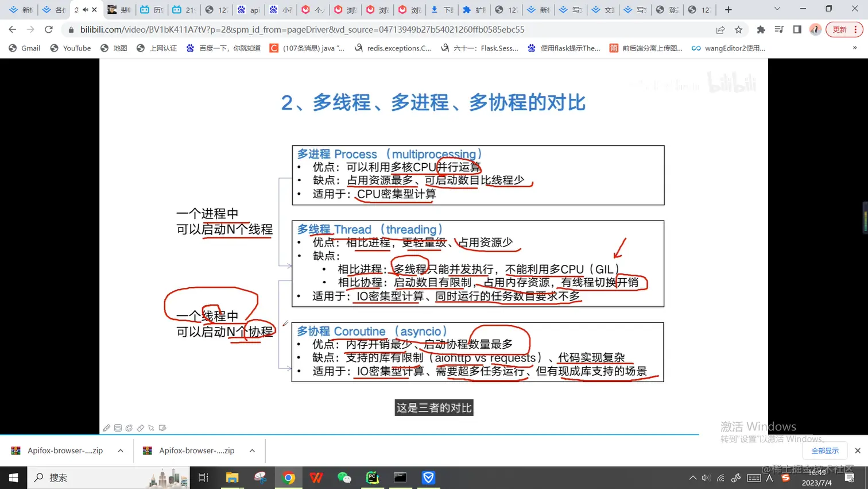The width and height of the screenshot is (868, 489).
Task: Close the currently active video tab
Action: [95, 10]
